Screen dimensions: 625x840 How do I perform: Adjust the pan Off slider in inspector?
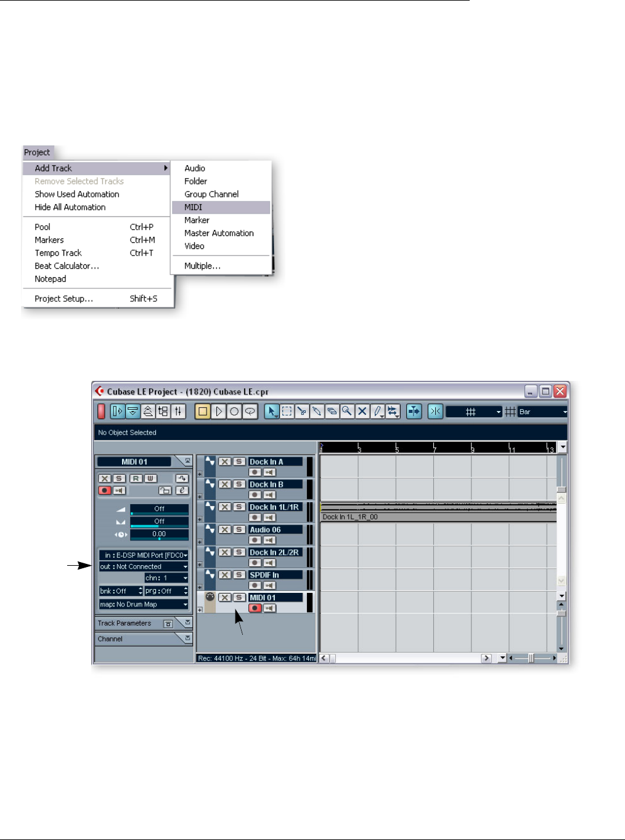159,522
